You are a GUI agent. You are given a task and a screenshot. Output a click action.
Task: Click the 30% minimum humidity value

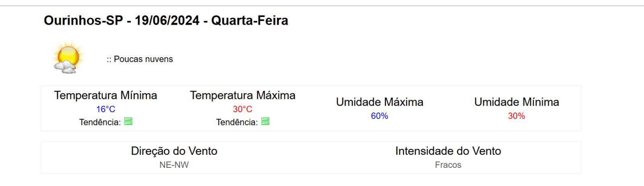click(x=516, y=116)
